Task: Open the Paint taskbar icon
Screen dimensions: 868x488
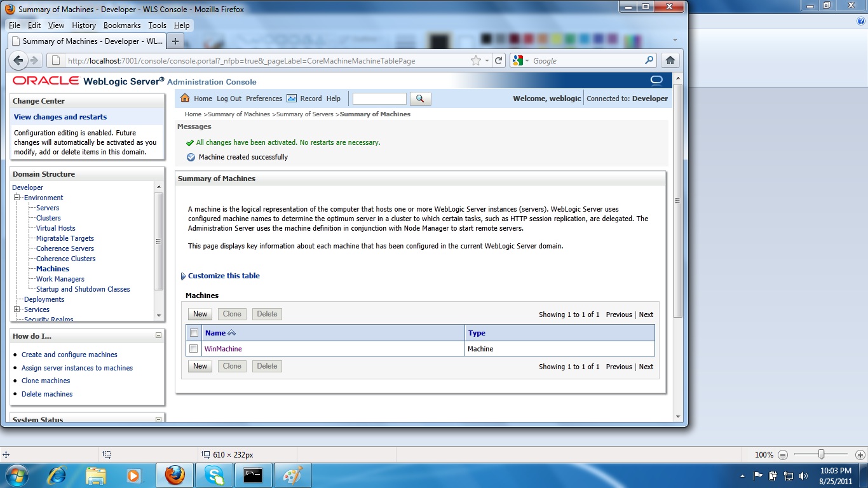Action: [293, 475]
